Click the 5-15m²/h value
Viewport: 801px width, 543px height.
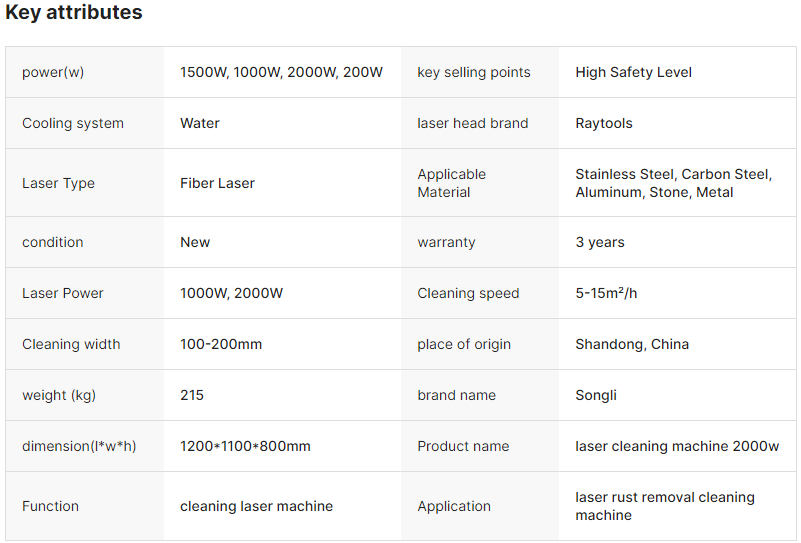[x=606, y=293]
